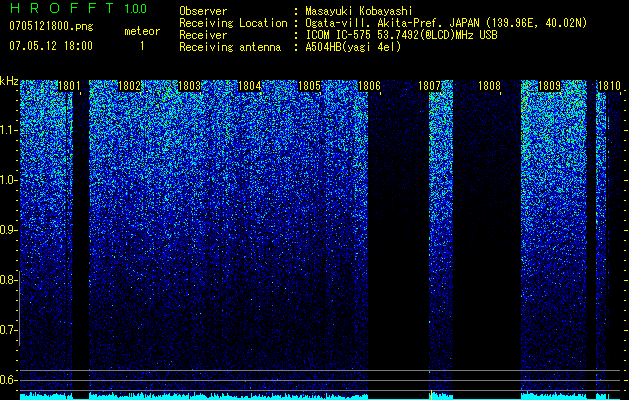Click the Observer field label
629x400 pixels.
203,11
